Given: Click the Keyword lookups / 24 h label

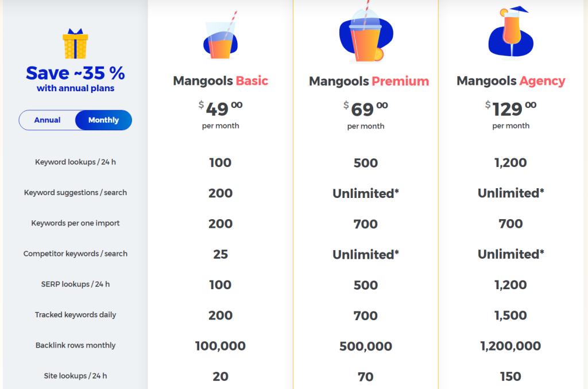Looking at the screenshot, I should (75, 162).
